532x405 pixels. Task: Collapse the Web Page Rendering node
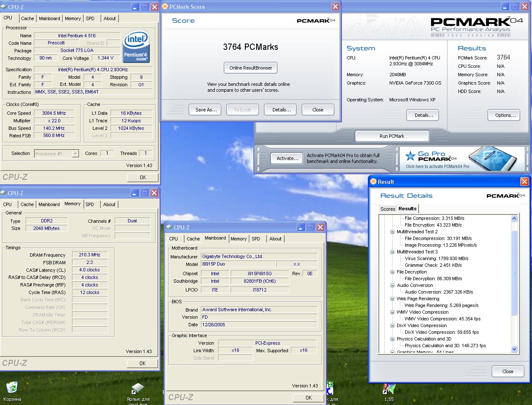pos(392,299)
